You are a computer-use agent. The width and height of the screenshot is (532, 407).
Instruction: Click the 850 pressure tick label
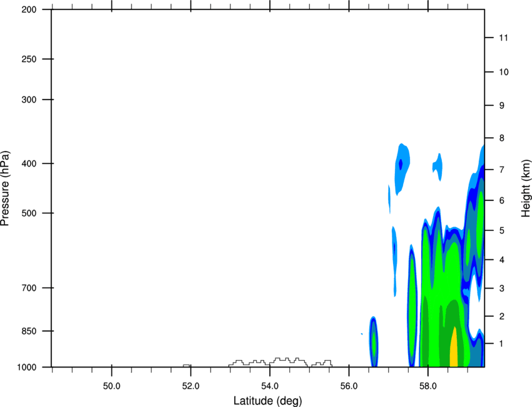pyautogui.click(x=29, y=331)
